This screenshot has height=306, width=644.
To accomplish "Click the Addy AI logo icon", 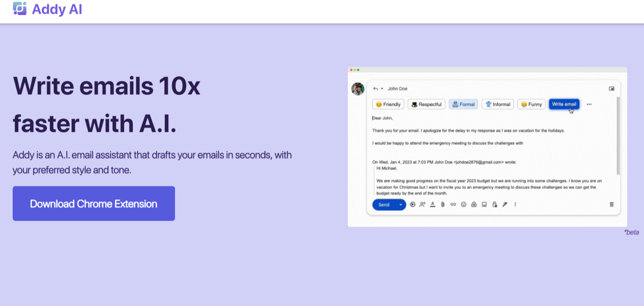I will (20, 9).
